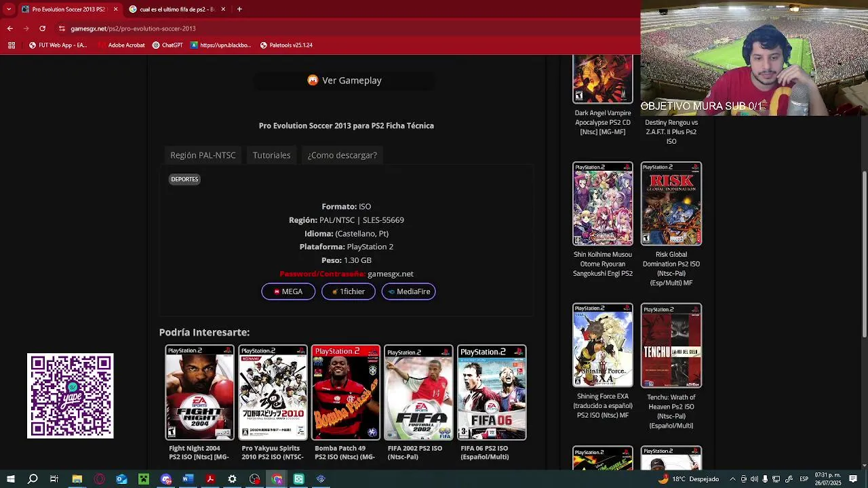The height and width of the screenshot is (488, 868).
Task: Open Bomba Patch 49 cover thumbnail
Action: click(345, 393)
